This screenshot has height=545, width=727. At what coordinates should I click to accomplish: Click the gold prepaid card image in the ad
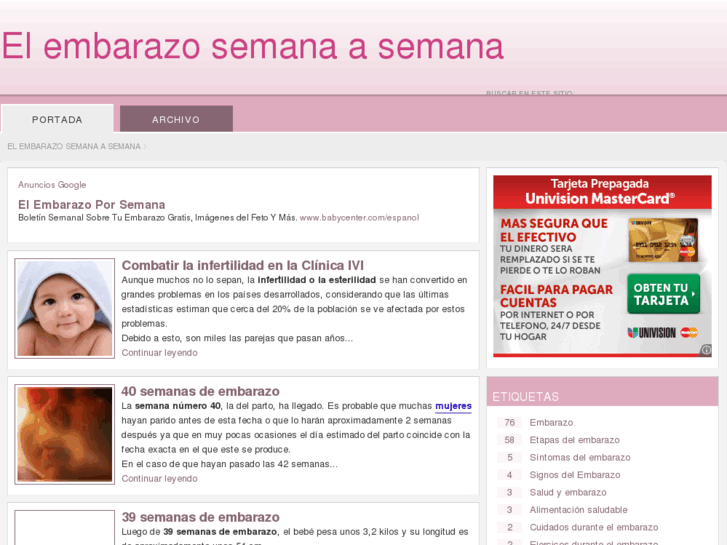[x=663, y=240]
